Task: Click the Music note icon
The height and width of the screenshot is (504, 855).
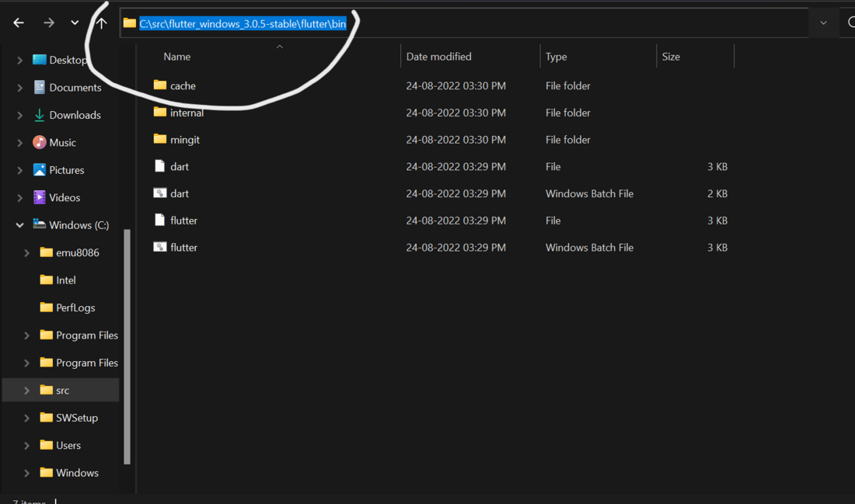Action: coord(40,142)
